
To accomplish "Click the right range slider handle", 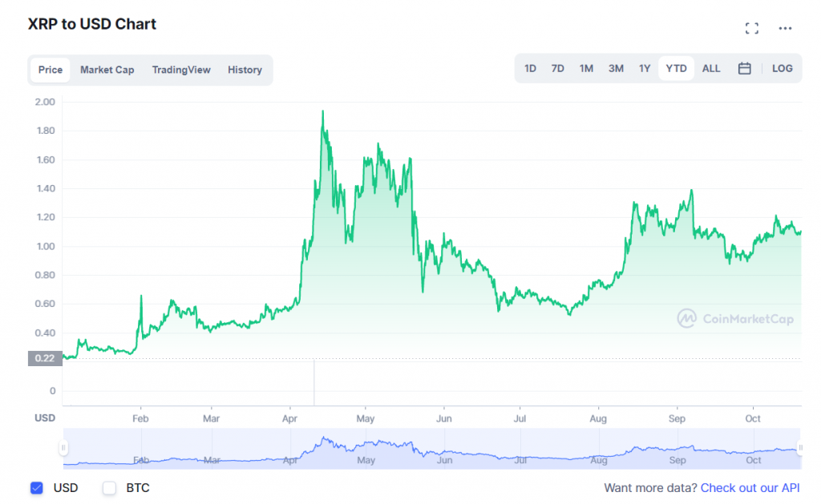I will [x=799, y=448].
